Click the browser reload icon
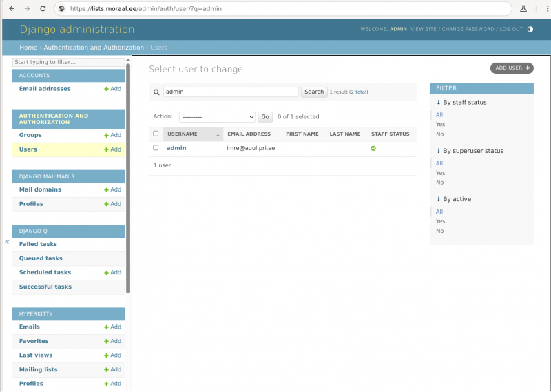Screen dimensions: 551x392 (x=43, y=8)
